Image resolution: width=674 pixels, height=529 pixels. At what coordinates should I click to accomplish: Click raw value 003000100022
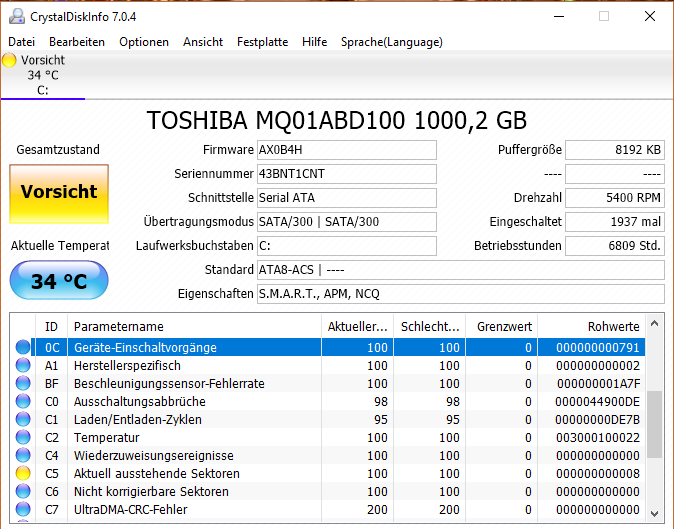point(597,437)
